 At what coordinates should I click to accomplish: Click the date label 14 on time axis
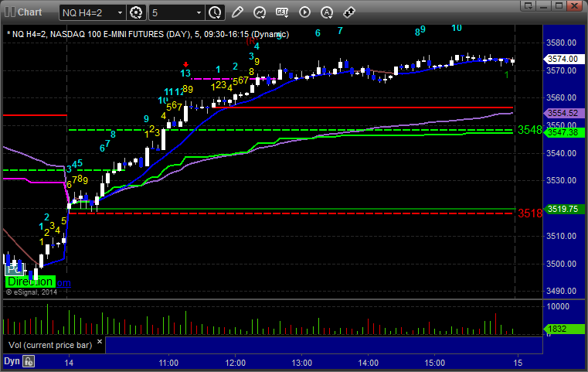(69, 363)
